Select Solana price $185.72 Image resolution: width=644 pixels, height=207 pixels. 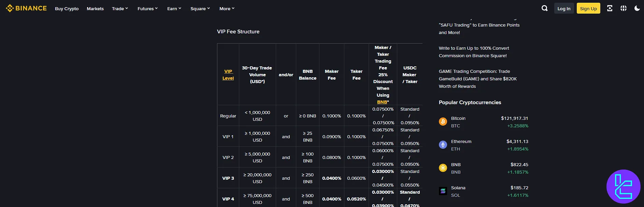click(x=519, y=188)
